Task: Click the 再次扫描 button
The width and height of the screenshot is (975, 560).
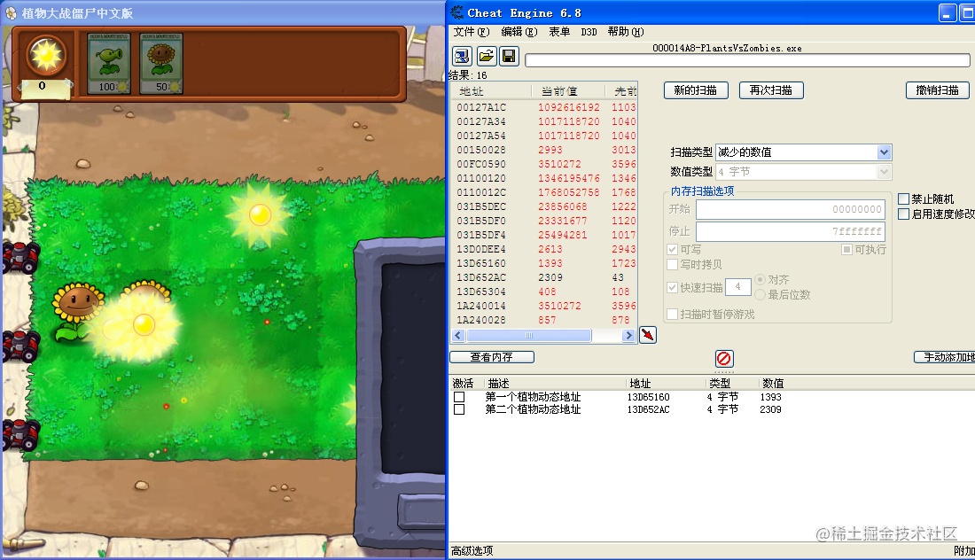Action: [x=771, y=90]
